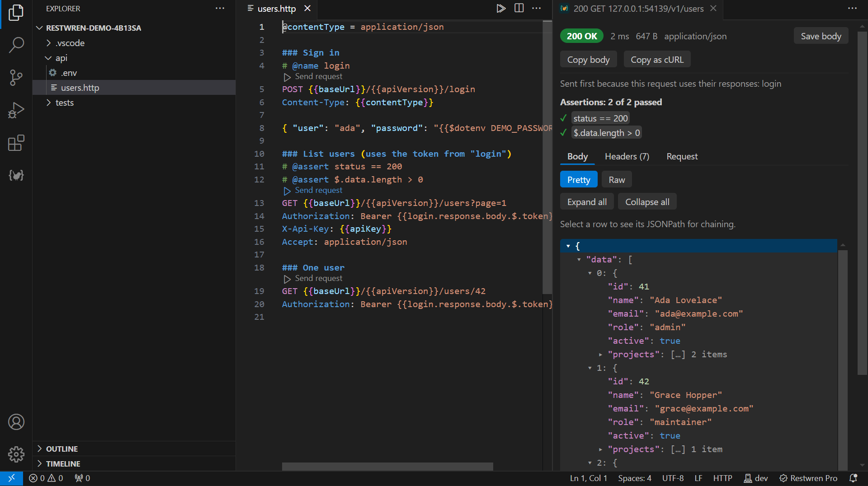Open the Run and Debug view icon
This screenshot has height=486, width=868.
point(16,110)
